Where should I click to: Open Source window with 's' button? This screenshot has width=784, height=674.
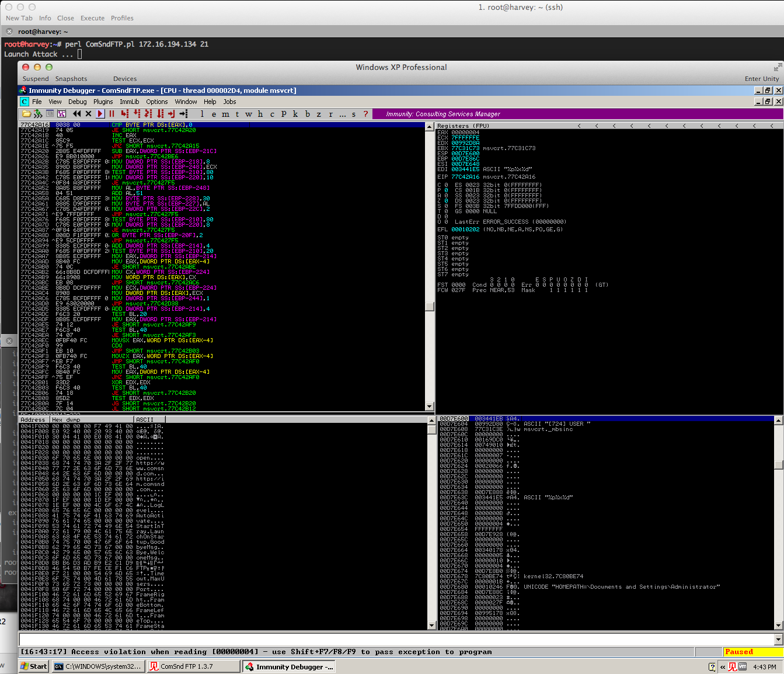pyautogui.click(x=354, y=114)
